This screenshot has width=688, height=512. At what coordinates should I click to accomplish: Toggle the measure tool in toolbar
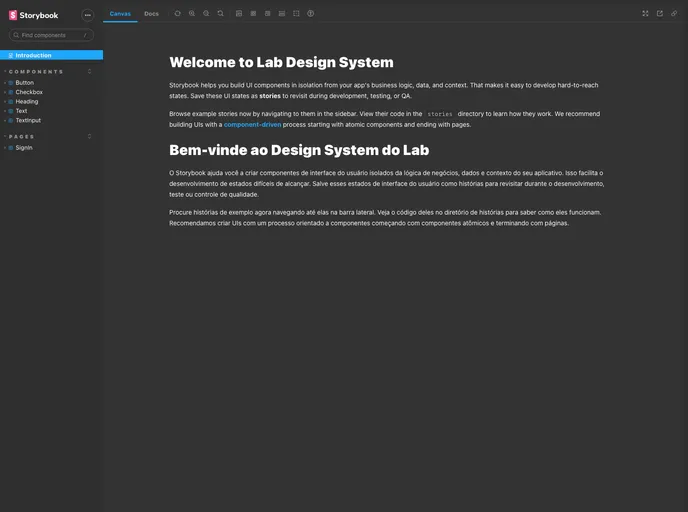[282, 14]
